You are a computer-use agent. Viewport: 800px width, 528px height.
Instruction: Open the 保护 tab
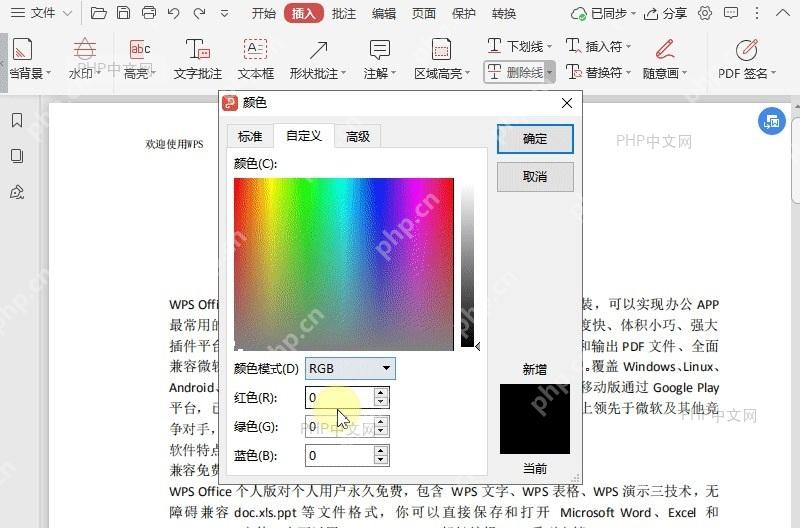(x=463, y=13)
